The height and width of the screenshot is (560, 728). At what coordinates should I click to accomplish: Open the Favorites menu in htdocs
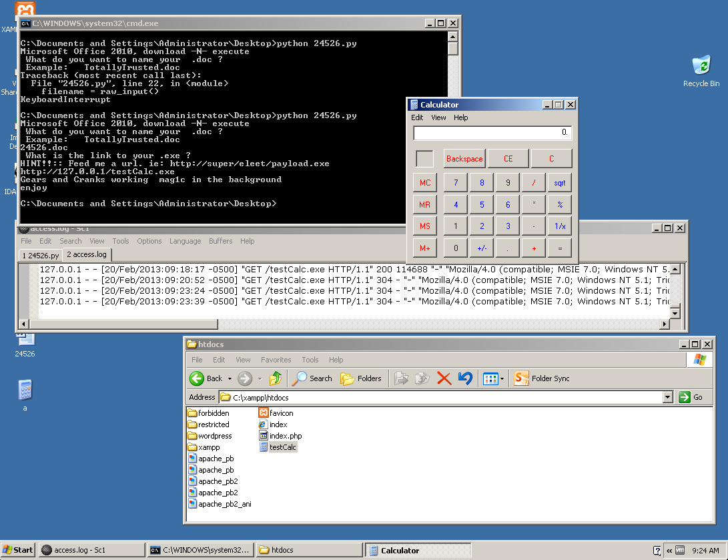[x=276, y=360]
